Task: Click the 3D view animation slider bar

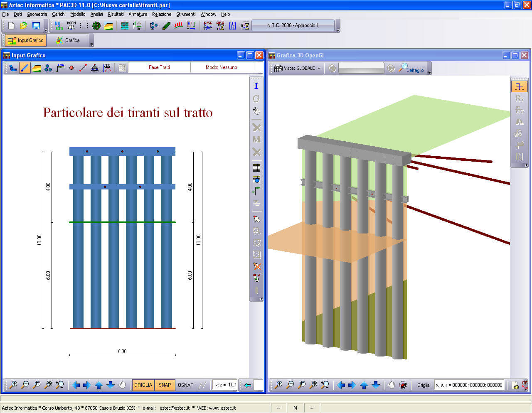Action: tap(361, 68)
